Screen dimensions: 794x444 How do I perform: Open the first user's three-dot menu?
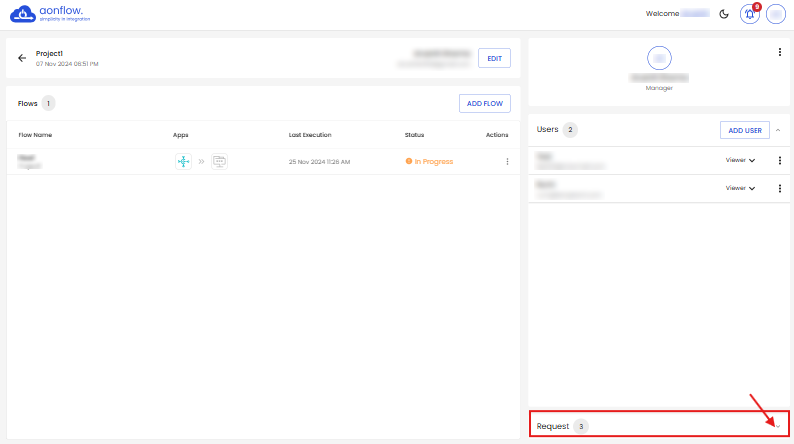779,160
